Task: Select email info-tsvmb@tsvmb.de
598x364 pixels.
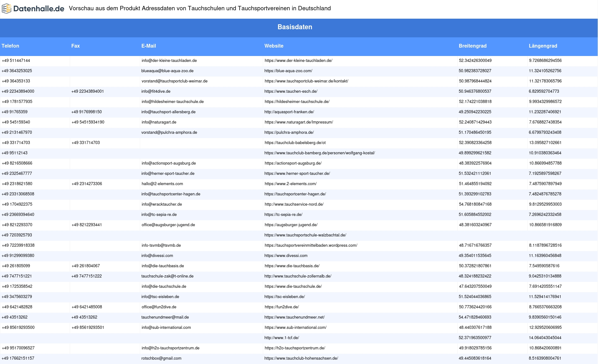Action: point(161,245)
